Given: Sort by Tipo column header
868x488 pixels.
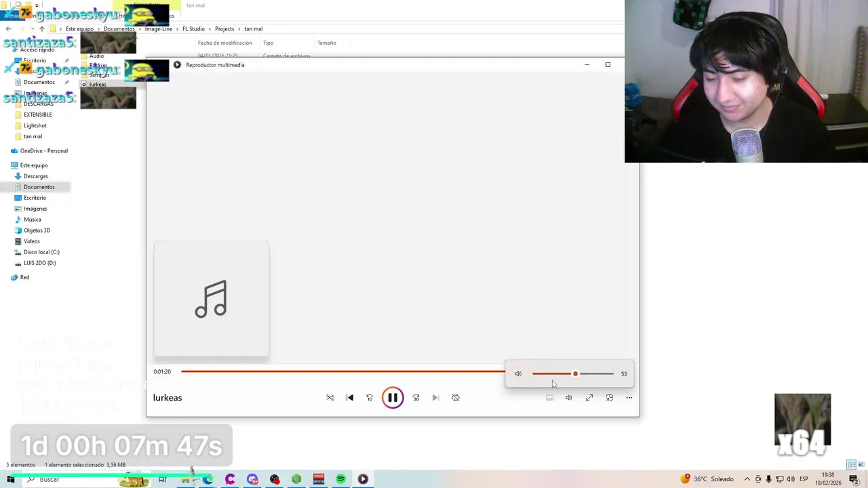Looking at the screenshot, I should pos(269,43).
